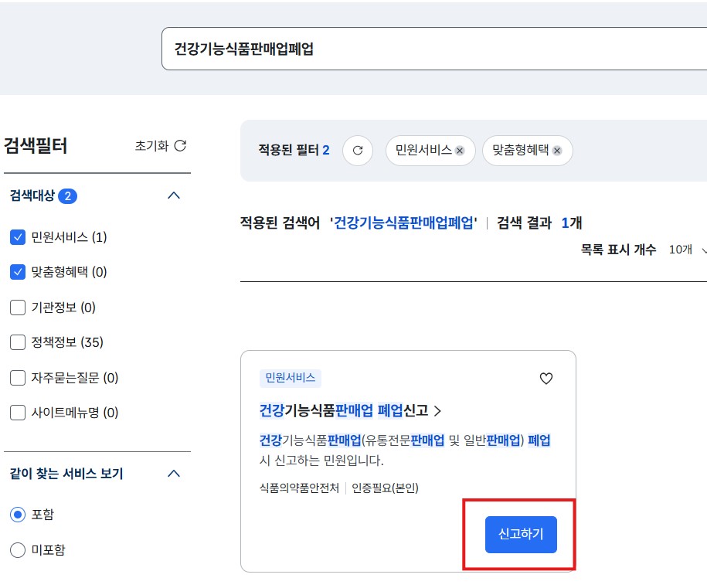707x588 pixels.
Task: Remove the 민원서비스 filter chip via its X
Action: (x=460, y=151)
